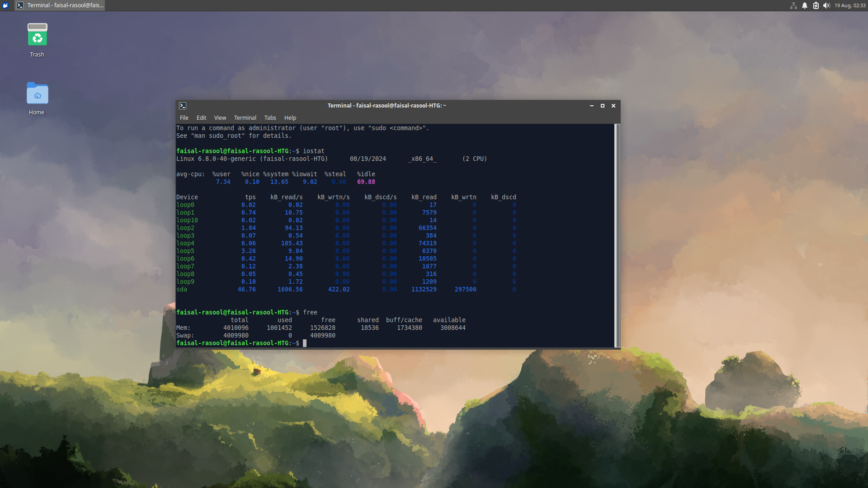The height and width of the screenshot is (488, 868).
Task: Open the File menu in Terminal
Action: [184, 117]
